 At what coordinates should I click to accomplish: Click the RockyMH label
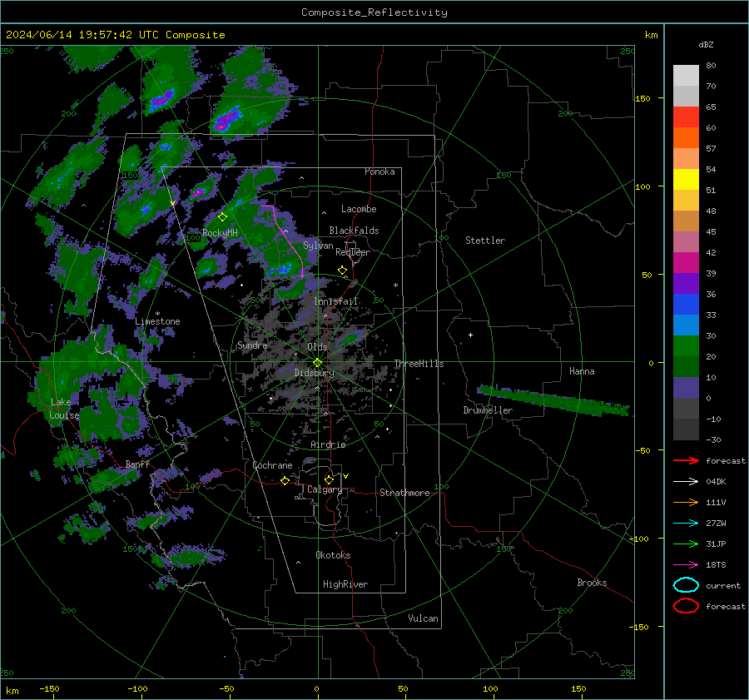tap(220, 233)
